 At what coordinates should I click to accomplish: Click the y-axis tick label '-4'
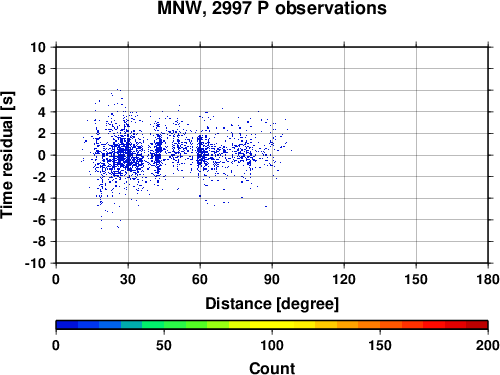point(39,198)
